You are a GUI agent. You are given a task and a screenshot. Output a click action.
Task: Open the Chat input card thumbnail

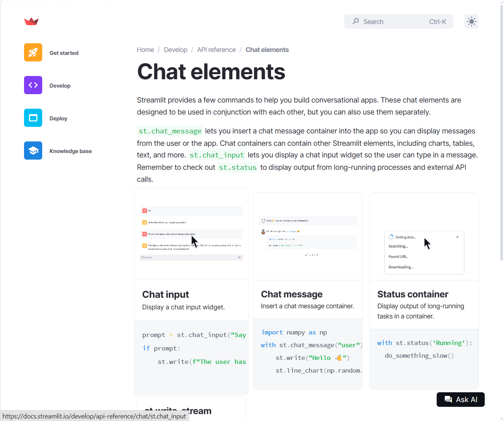tap(191, 234)
